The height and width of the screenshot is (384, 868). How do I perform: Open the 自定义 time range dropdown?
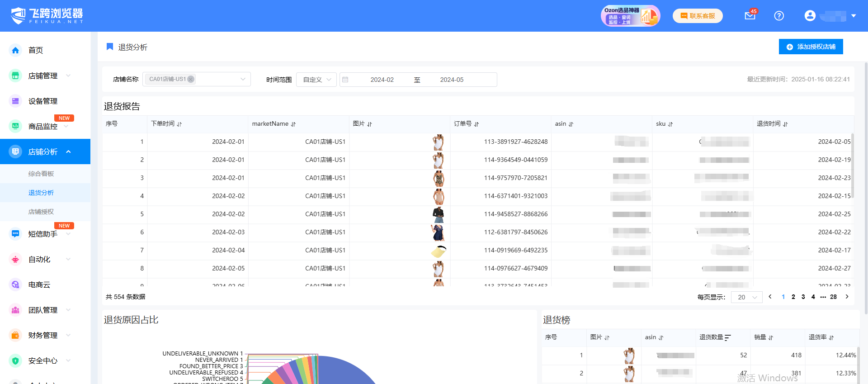click(x=316, y=80)
